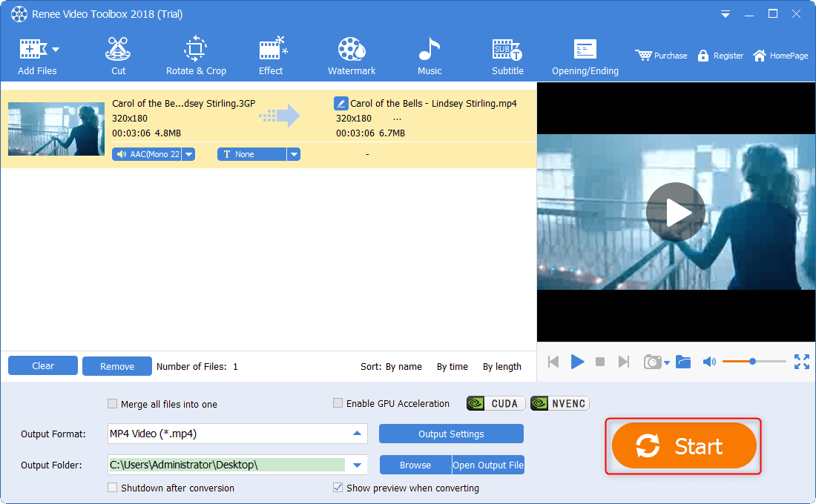
Task: Sort files By length
Action: tap(501, 366)
